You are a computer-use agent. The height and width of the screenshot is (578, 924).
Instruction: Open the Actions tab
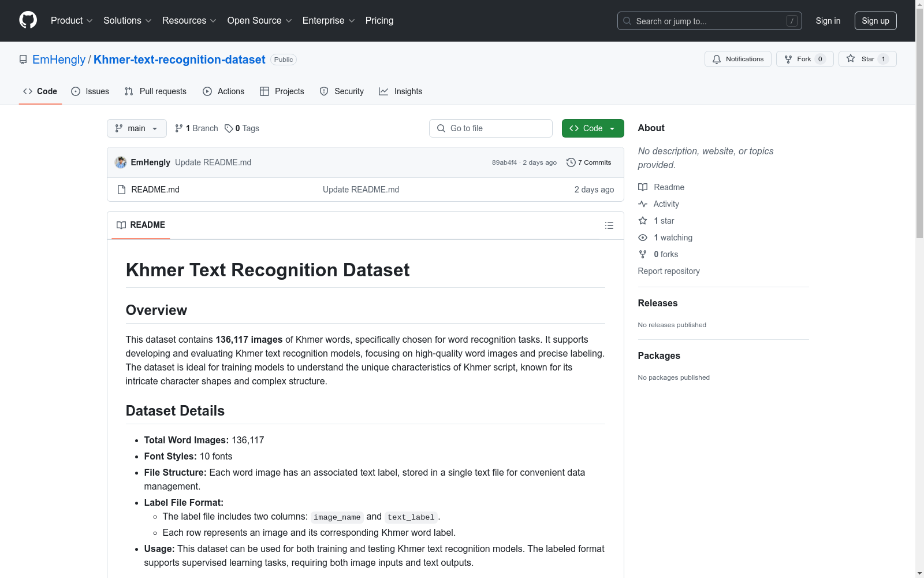point(223,91)
